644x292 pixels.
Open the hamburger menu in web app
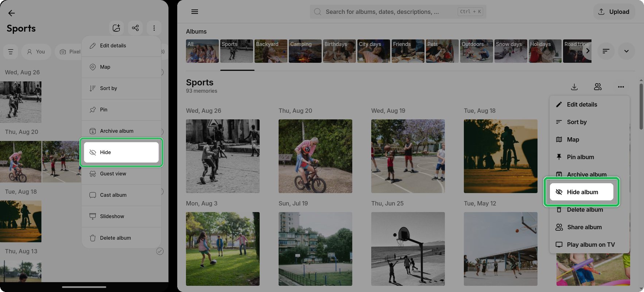(x=195, y=12)
